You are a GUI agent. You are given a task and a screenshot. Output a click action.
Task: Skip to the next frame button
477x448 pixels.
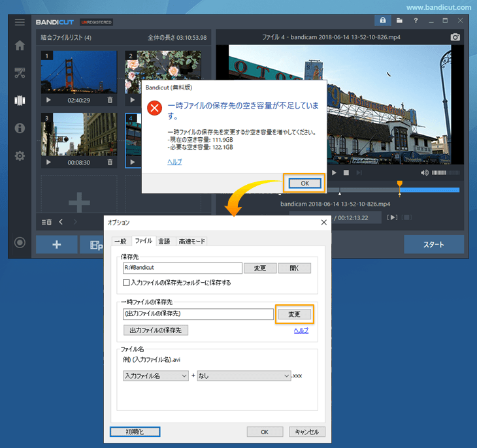pyautogui.click(x=359, y=173)
